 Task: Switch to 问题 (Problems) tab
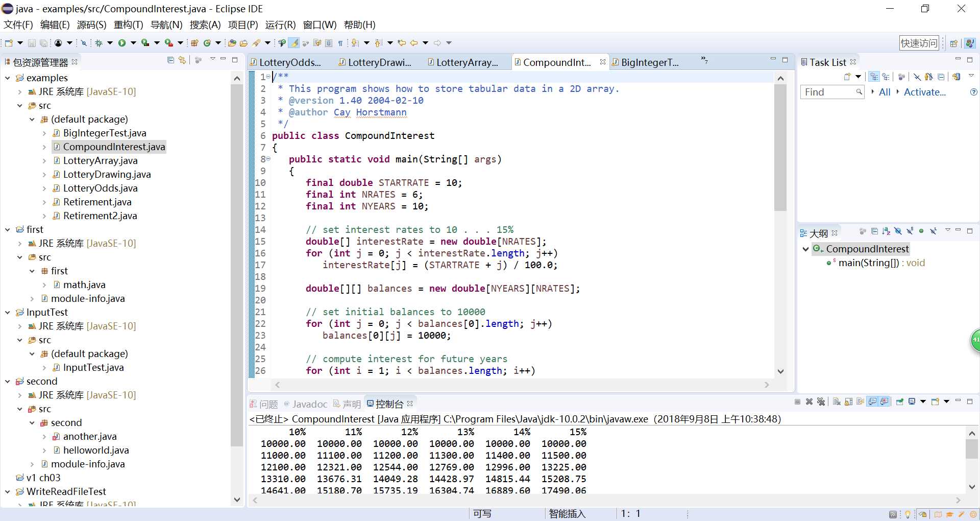tap(263, 405)
